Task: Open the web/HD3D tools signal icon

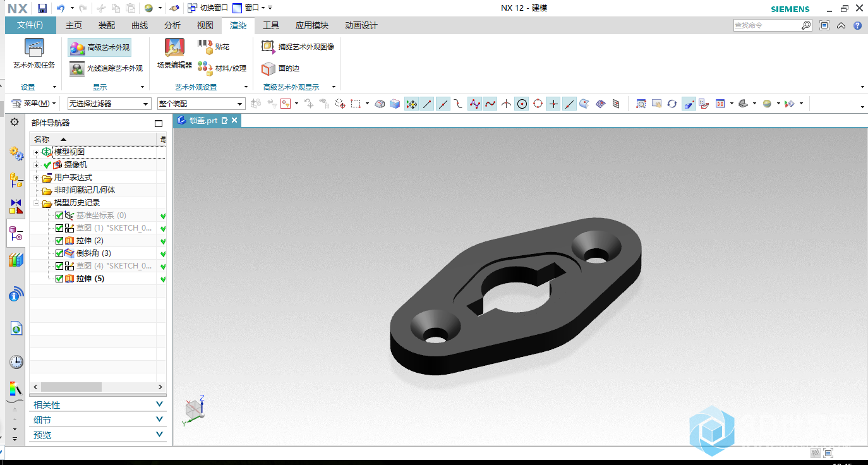Action: click(x=16, y=294)
